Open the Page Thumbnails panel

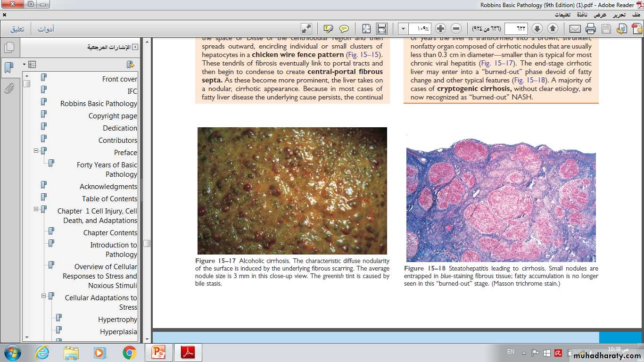tap(9, 48)
